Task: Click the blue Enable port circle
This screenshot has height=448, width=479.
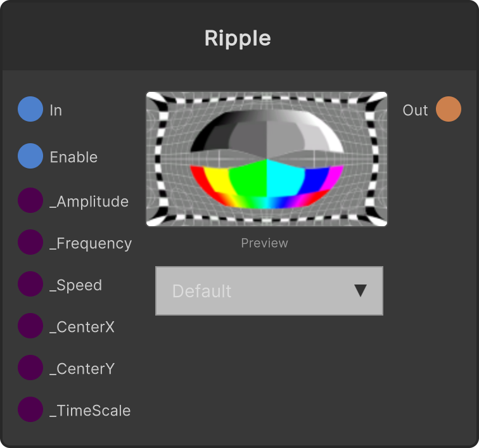Action: click(30, 156)
